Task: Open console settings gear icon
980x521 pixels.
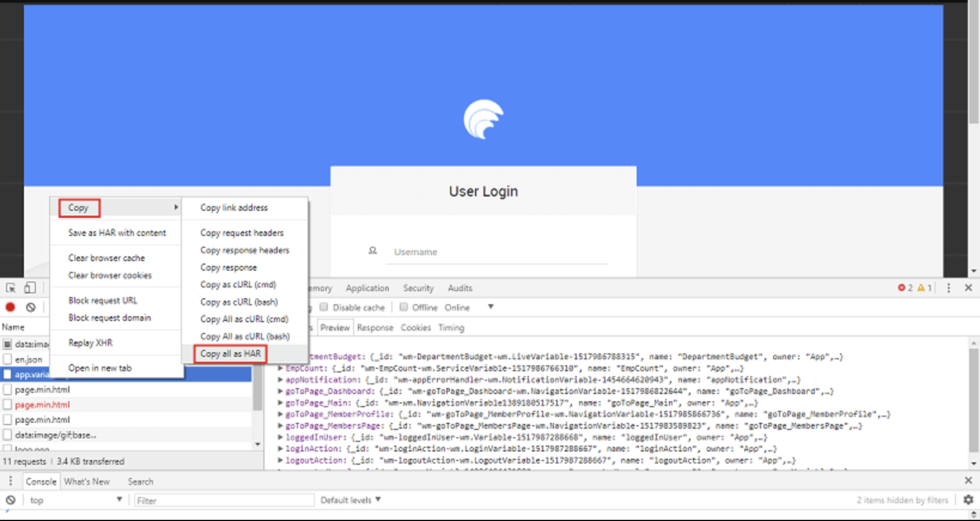Action: [968, 499]
